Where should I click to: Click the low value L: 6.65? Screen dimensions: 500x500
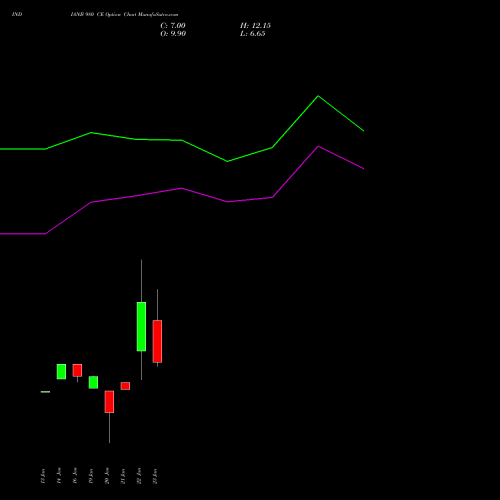coord(253,34)
